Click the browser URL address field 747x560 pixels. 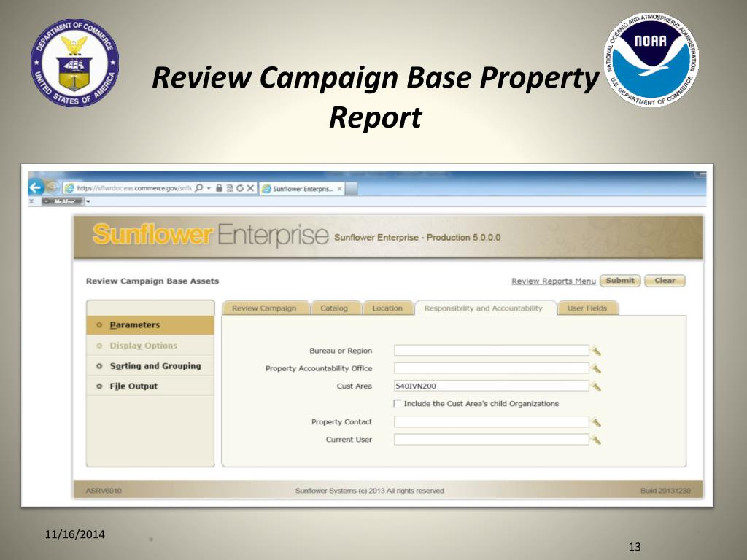pos(134,188)
